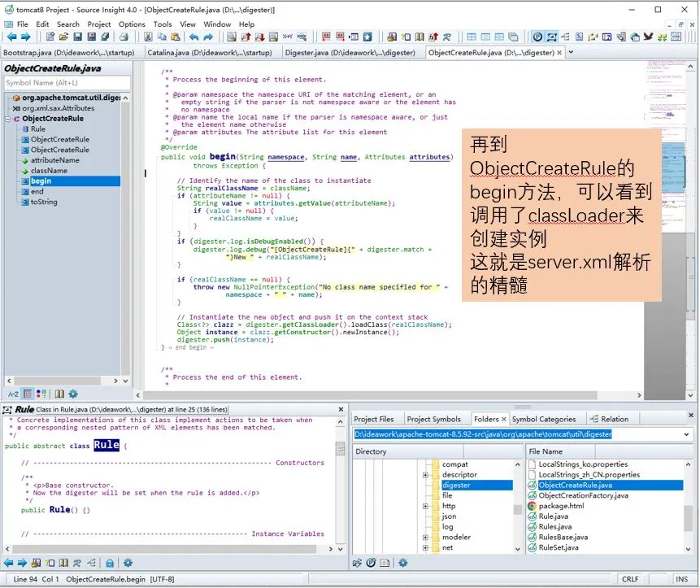Click the bird-shaped toolbar icon
The width and height of the screenshot is (700, 588).
click(648, 37)
